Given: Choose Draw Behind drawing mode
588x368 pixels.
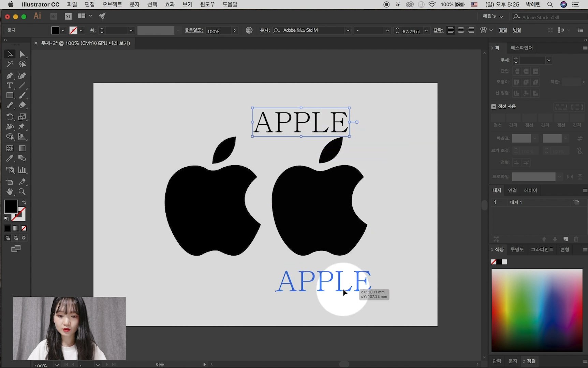Looking at the screenshot, I should [x=16, y=238].
